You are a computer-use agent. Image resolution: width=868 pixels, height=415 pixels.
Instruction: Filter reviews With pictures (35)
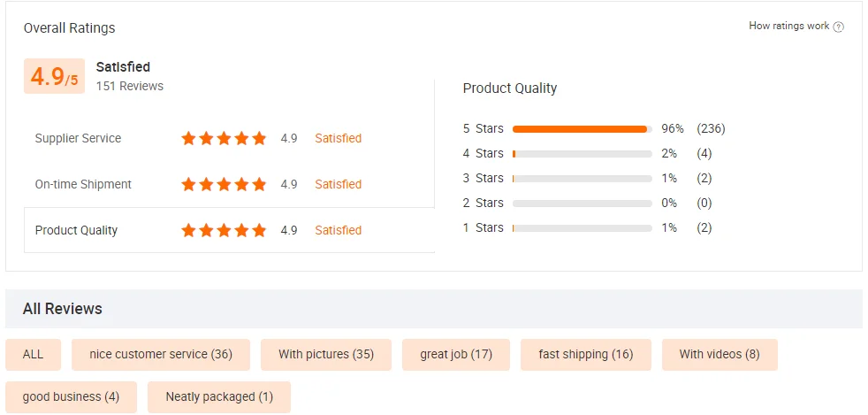point(326,355)
